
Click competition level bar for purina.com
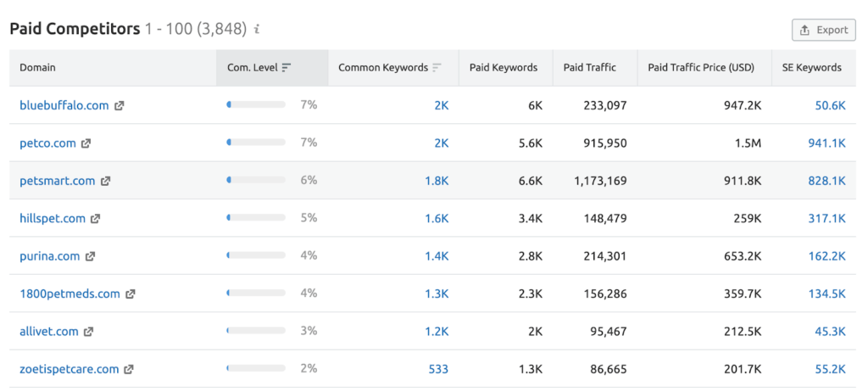click(x=256, y=256)
